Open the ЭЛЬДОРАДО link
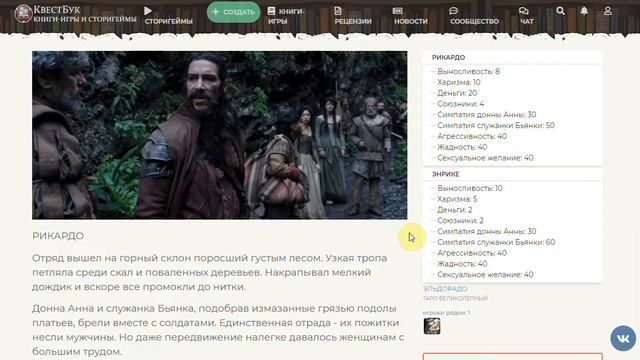 point(445,289)
